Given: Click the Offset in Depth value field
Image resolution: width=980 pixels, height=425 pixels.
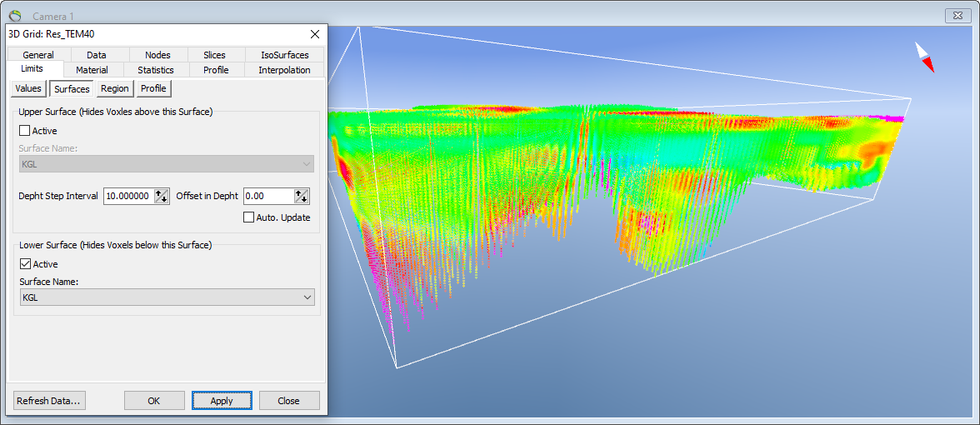Looking at the screenshot, I should pos(268,197).
